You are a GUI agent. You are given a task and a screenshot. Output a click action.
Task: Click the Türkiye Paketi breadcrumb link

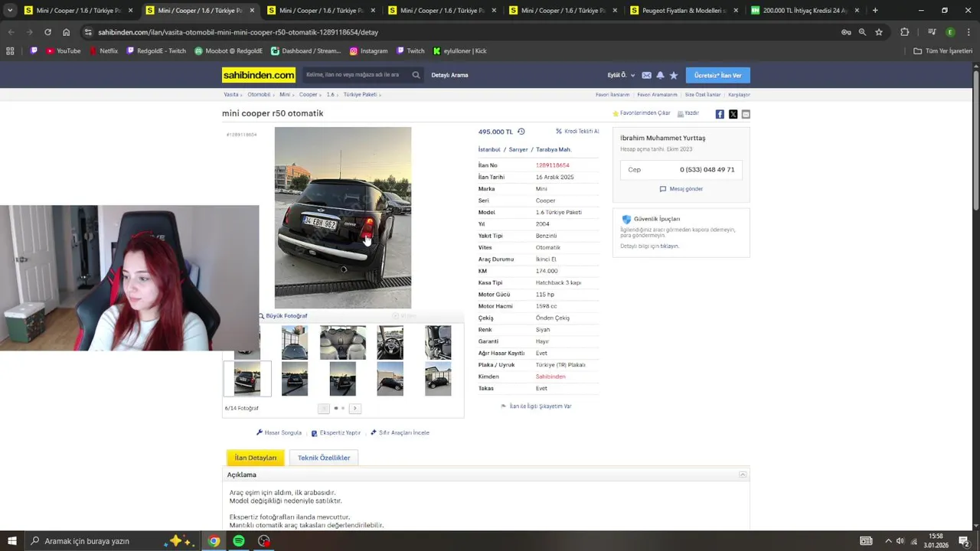click(360, 95)
